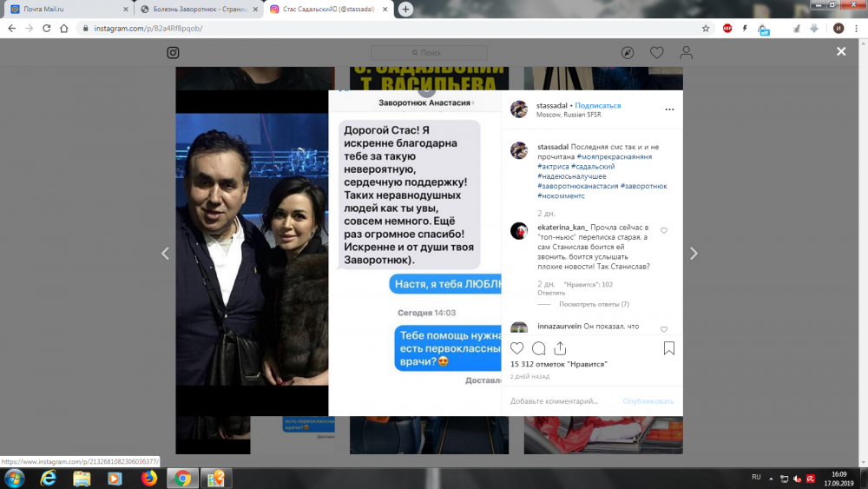Bookmark page with star icon
Viewport: 868px width, 489px height.
tap(705, 29)
